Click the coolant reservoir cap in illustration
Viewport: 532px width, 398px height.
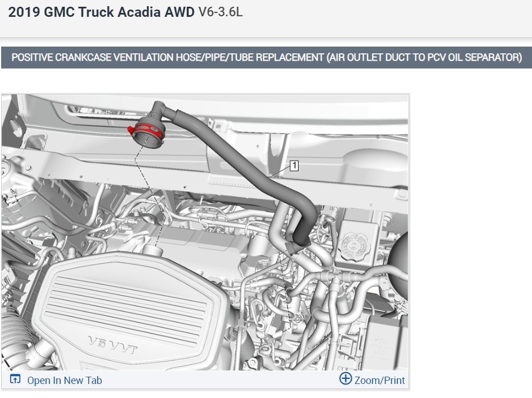pyautogui.click(x=355, y=246)
